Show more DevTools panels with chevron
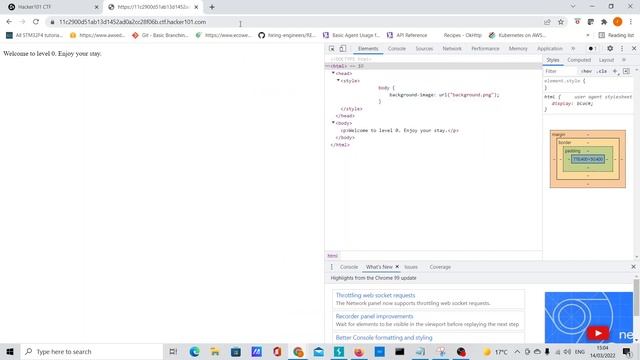The height and width of the screenshot is (360, 640). point(573,49)
